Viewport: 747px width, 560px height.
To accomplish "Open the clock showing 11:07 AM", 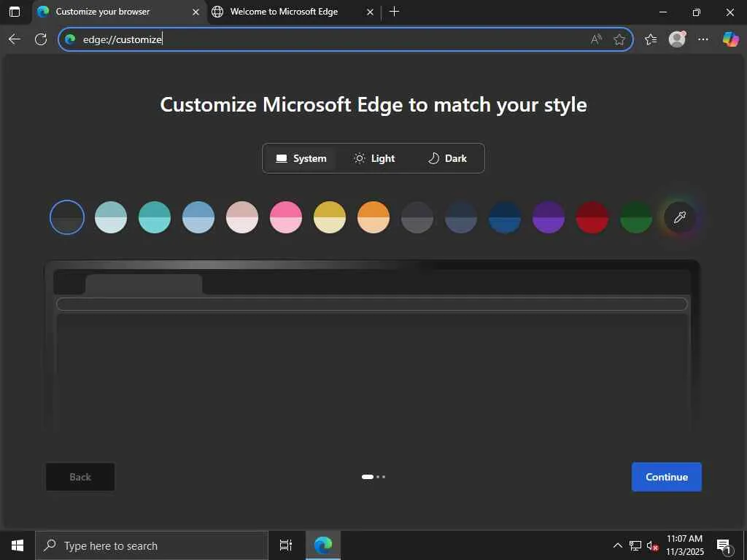I will (684, 545).
